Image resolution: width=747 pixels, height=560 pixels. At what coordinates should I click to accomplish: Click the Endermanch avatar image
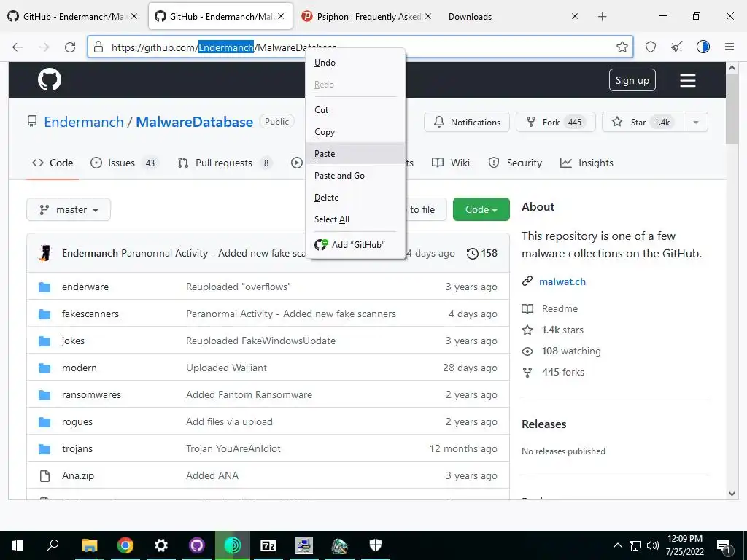(x=45, y=253)
